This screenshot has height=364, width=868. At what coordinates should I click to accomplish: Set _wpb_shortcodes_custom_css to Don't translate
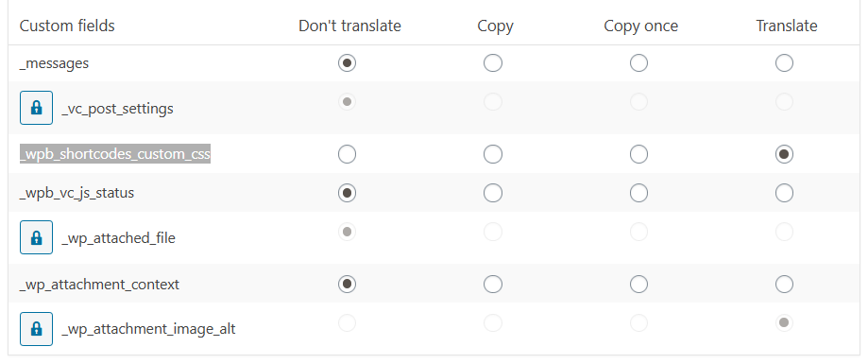[347, 153]
